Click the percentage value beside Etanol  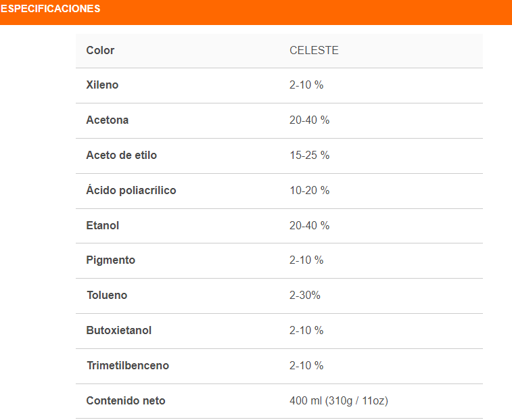[309, 226]
